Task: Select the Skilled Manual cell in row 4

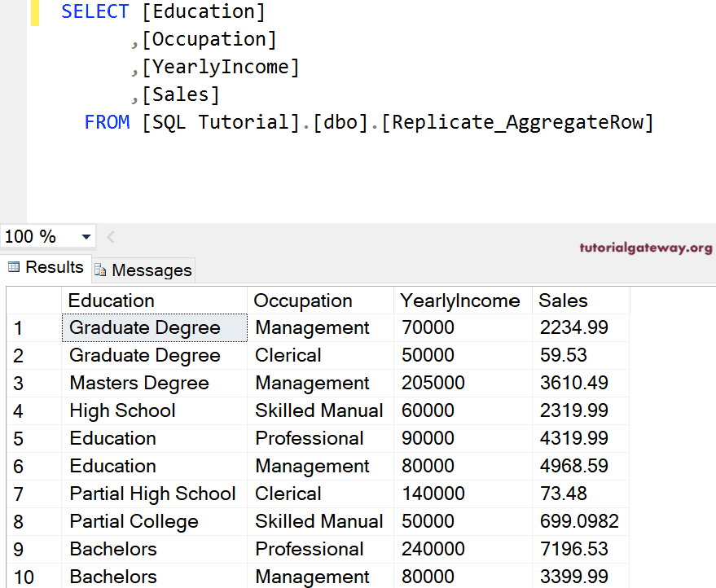Action: [318, 410]
